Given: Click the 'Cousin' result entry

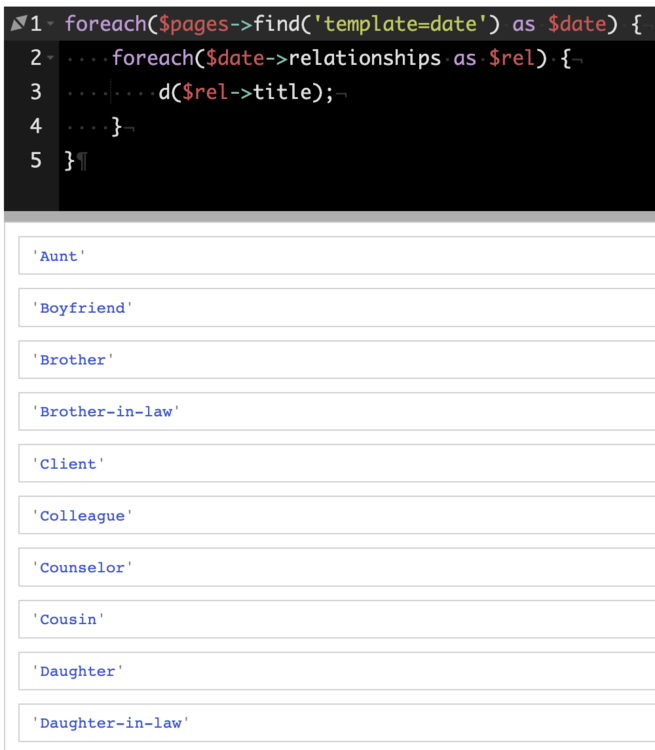Looking at the screenshot, I should [x=68, y=620].
